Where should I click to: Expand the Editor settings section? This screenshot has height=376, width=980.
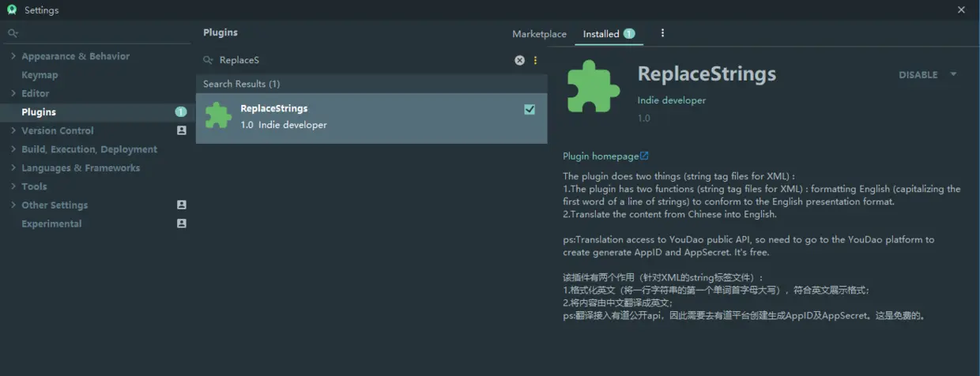tap(13, 93)
